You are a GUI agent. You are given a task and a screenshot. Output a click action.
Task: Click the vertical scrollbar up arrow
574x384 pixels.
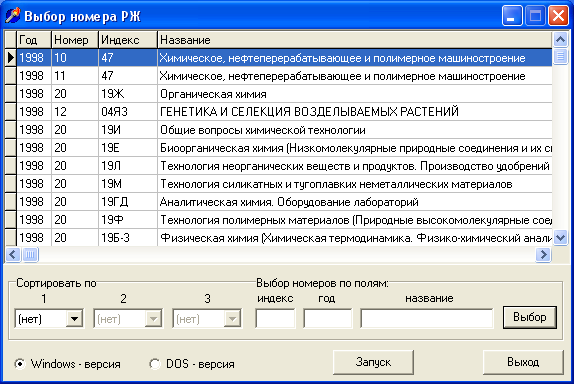(x=560, y=40)
